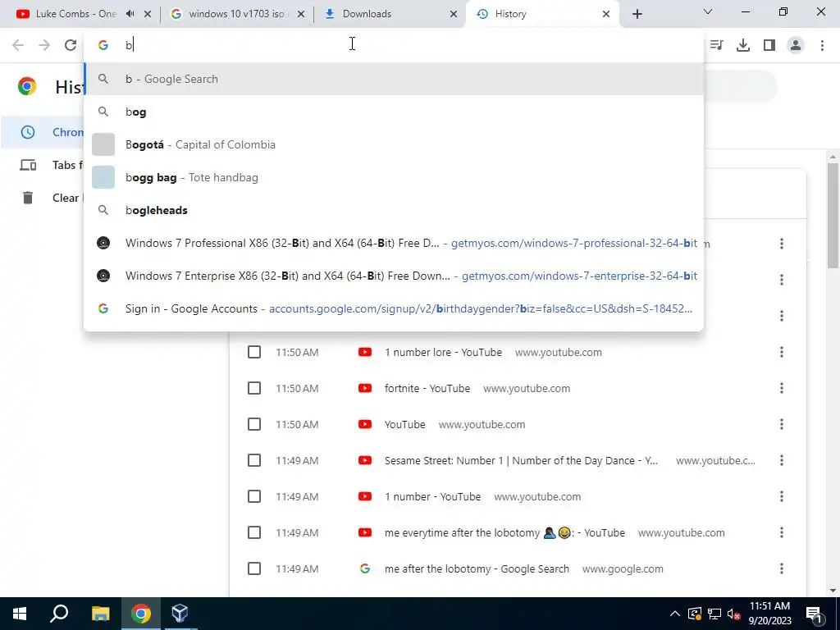Screen dimensions: 840x630
Task: Click the Bogotá suggestion thumbnail
Action: 103,144
